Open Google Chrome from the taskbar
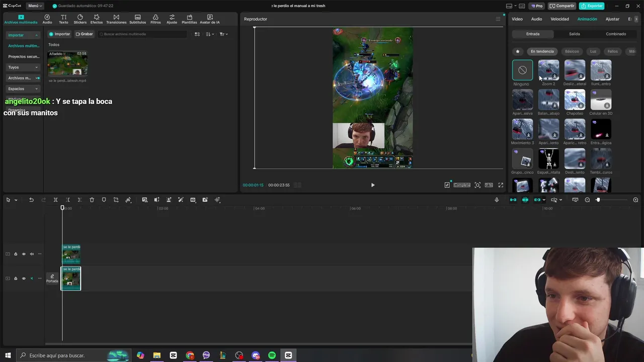The height and width of the screenshot is (362, 644). click(190, 355)
